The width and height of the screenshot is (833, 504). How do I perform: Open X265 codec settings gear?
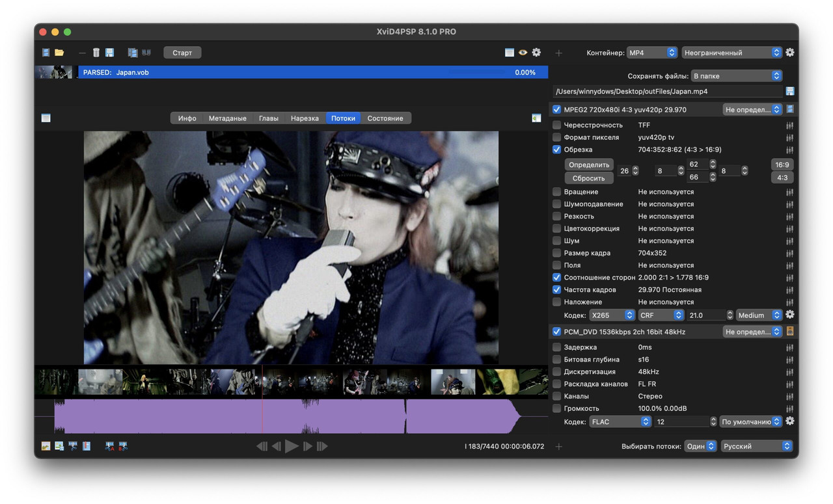coord(790,315)
